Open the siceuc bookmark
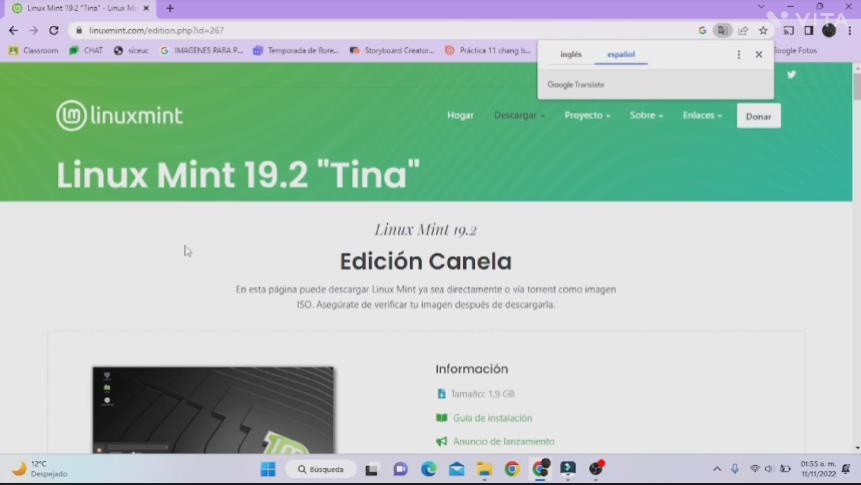Viewport: 861px width, 485px height. [131, 51]
